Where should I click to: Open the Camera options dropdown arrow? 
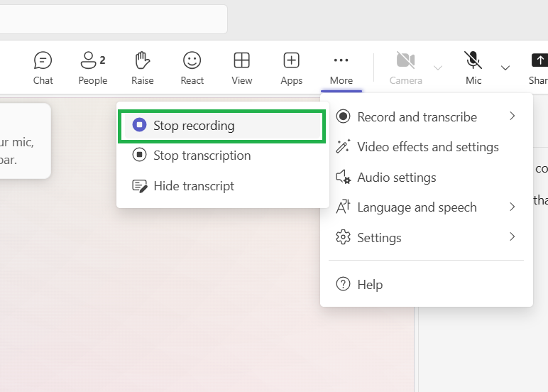pos(438,68)
